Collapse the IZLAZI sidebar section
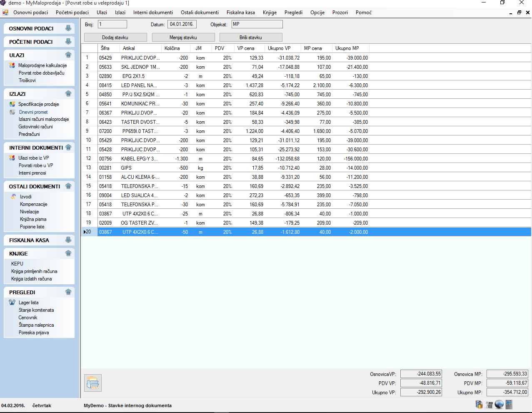532x413 pixels. coord(68,94)
